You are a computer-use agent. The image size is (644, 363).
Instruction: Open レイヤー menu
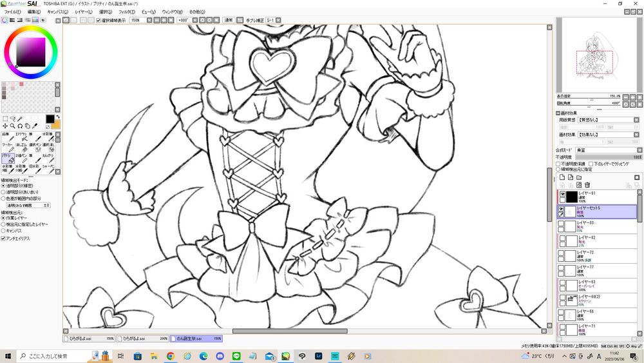pos(83,12)
